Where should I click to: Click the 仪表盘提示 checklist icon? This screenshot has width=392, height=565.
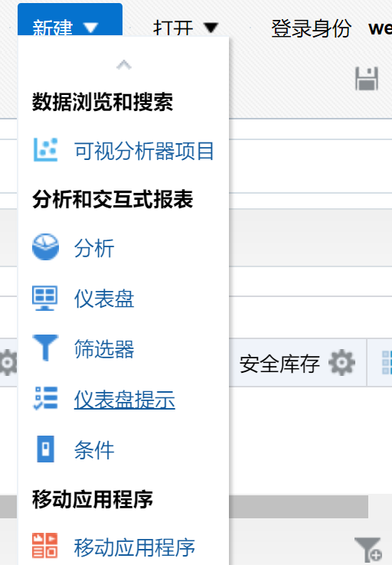[x=45, y=398]
